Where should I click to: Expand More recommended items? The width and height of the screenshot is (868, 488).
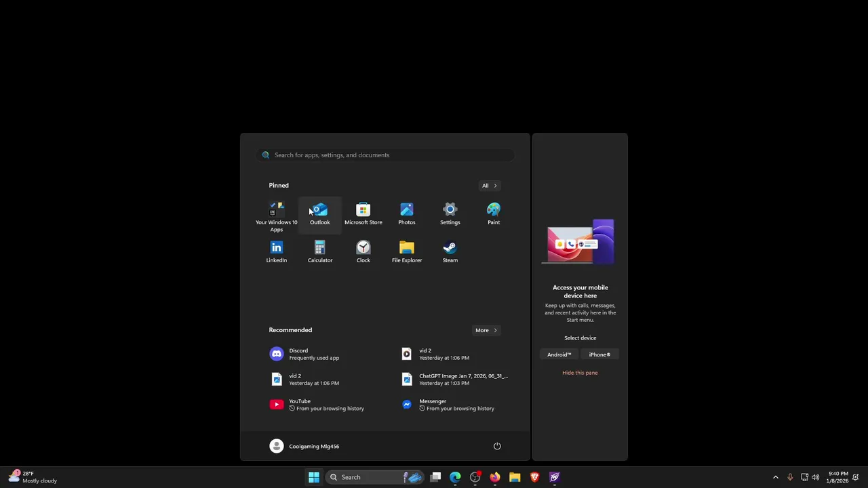pos(486,330)
